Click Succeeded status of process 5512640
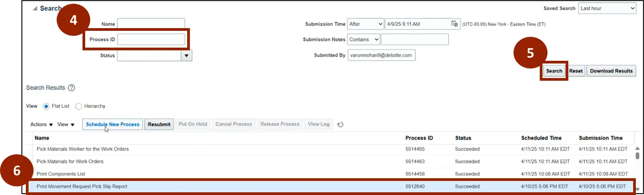 (x=467, y=186)
